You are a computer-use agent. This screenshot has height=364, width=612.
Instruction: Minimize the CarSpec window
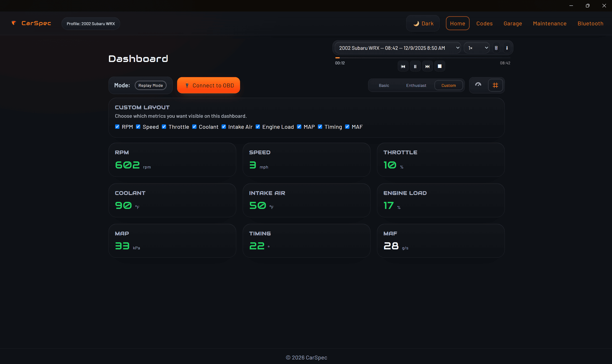(x=571, y=6)
